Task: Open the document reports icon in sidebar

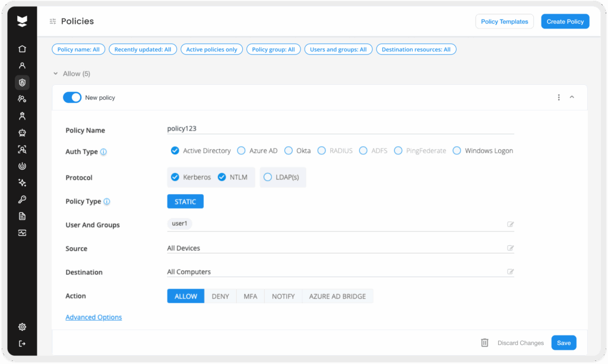Action: coord(22,216)
